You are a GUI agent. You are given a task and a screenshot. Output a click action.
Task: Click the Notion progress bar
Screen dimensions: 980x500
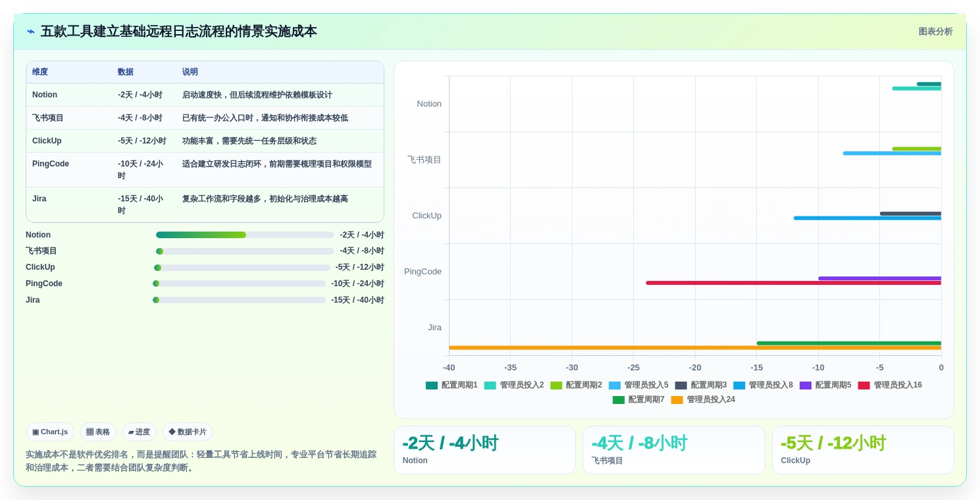[x=245, y=235]
